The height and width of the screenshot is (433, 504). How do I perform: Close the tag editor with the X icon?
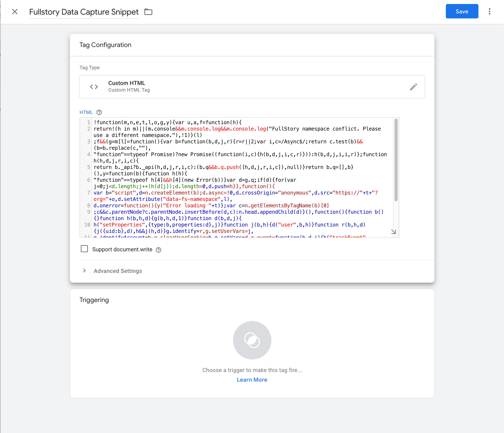pyautogui.click(x=15, y=12)
